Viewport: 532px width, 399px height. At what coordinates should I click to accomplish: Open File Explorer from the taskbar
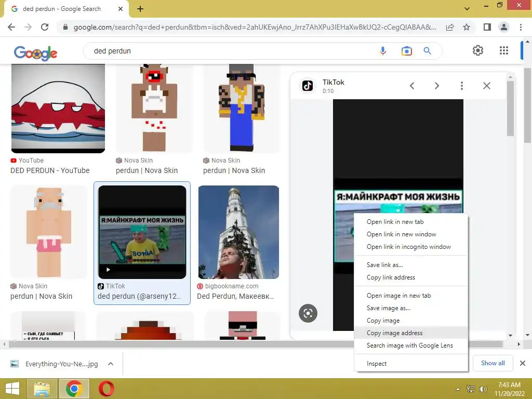(42, 389)
